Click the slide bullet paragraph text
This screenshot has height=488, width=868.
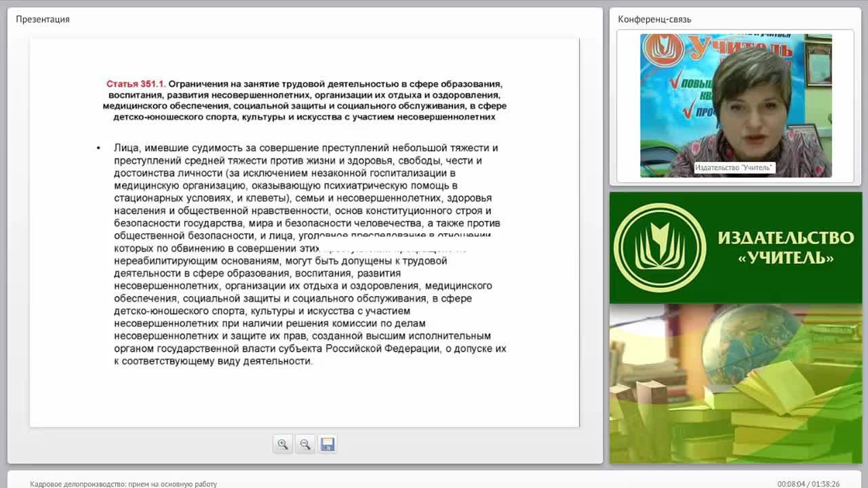point(310,254)
